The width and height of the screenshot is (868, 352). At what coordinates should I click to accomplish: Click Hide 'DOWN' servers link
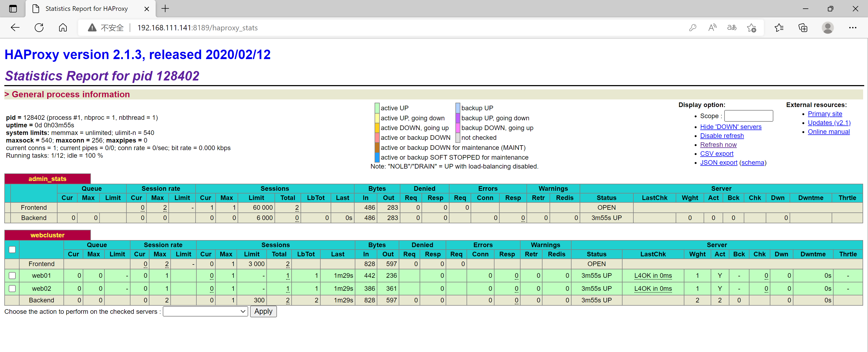pos(730,127)
